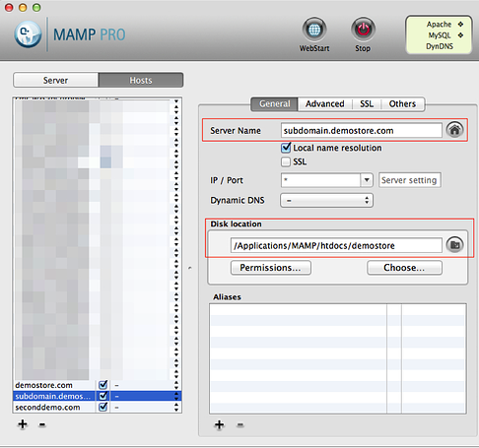Uncheck seconddemo.com host checkbox

click(103, 407)
